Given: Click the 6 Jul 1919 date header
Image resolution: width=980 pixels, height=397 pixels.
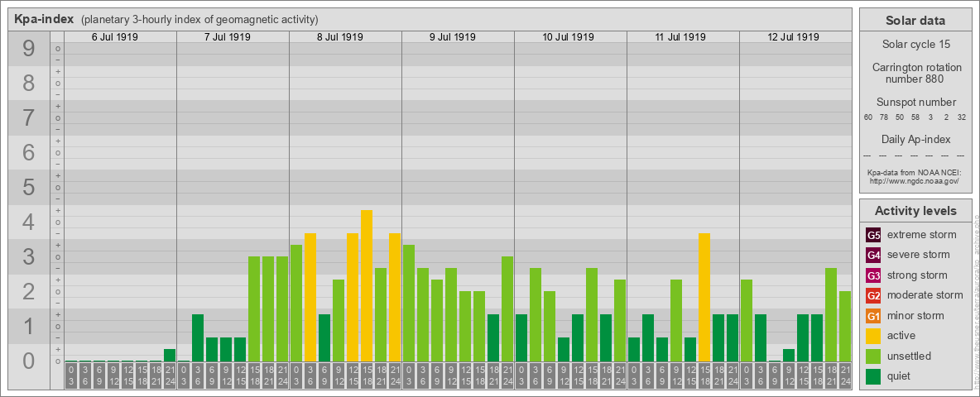Looking at the screenshot, I should [114, 37].
